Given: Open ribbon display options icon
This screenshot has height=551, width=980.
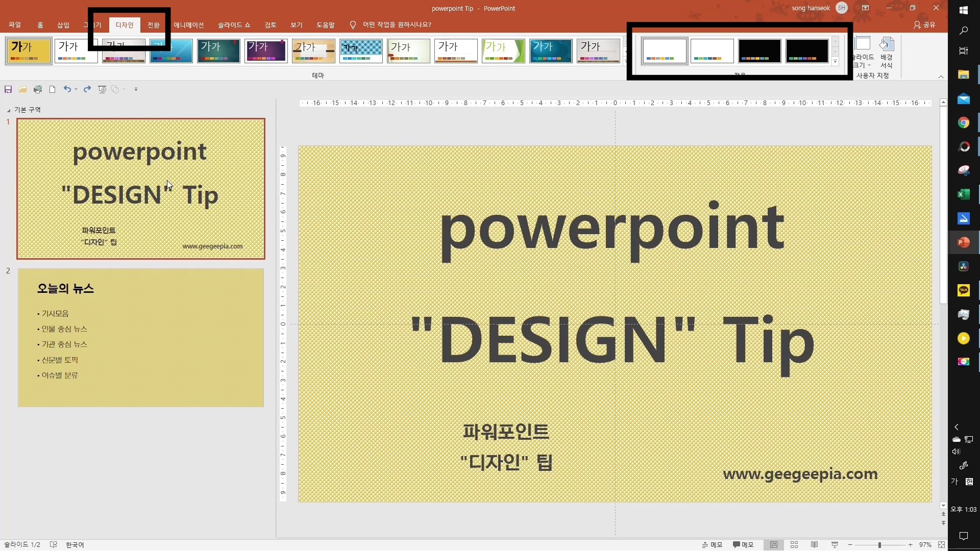Looking at the screenshot, I should (865, 8).
